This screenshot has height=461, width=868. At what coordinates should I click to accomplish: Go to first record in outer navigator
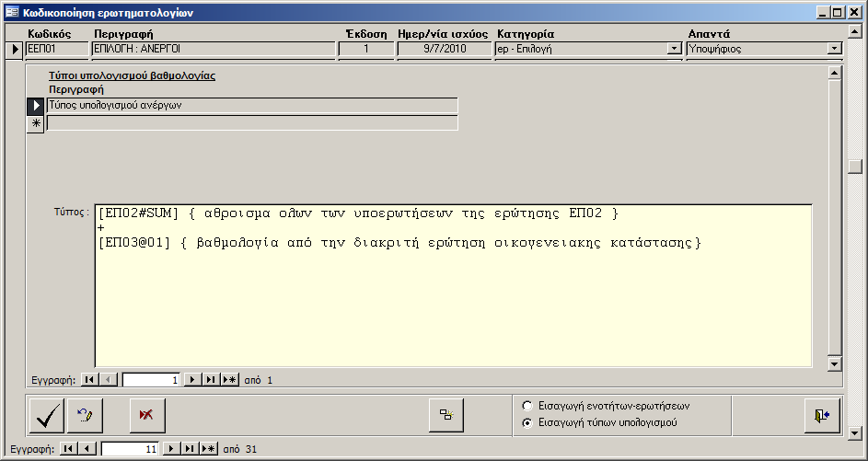[x=67, y=449]
